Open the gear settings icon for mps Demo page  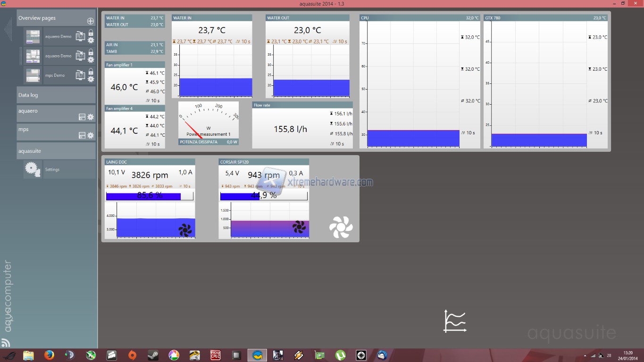click(91, 78)
